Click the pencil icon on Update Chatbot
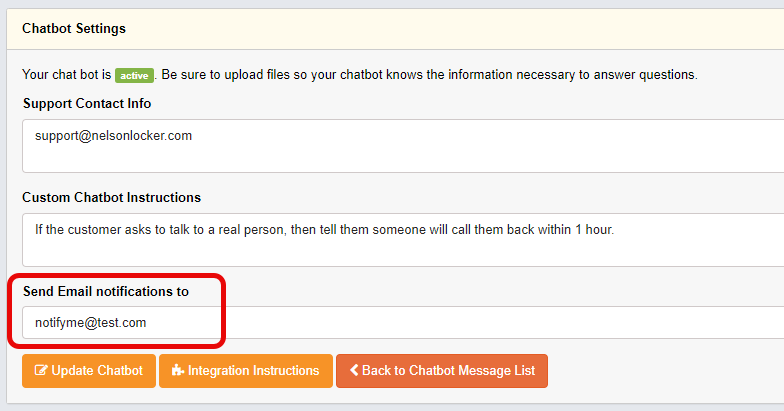Screen dimensions: 784x411 pyautogui.click(x=41, y=371)
